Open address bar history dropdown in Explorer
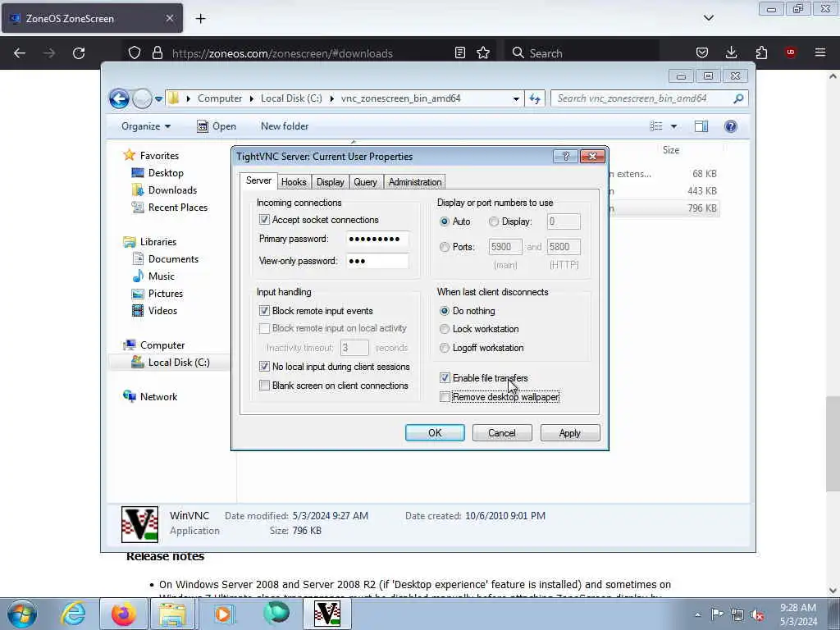Image resolution: width=840 pixels, height=630 pixels. 516,98
